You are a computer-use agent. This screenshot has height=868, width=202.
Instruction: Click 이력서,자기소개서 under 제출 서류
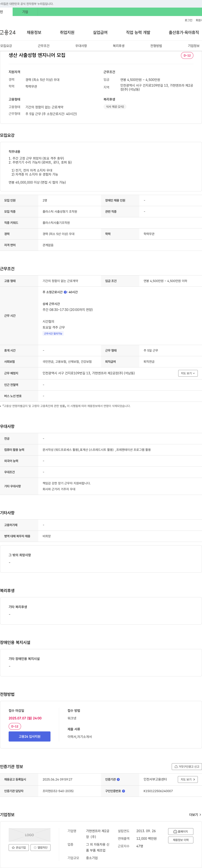[80, 737]
